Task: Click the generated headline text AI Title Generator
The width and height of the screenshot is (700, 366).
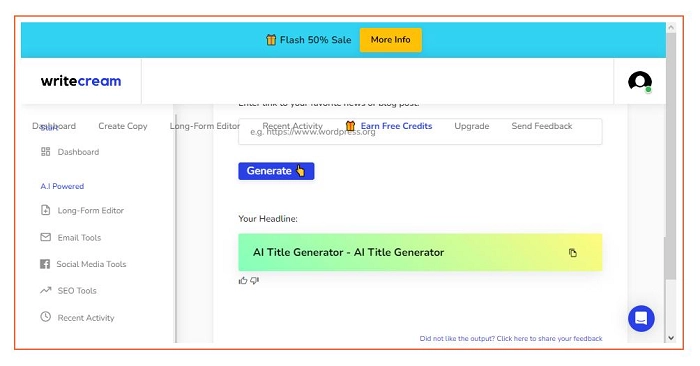Action: (348, 253)
